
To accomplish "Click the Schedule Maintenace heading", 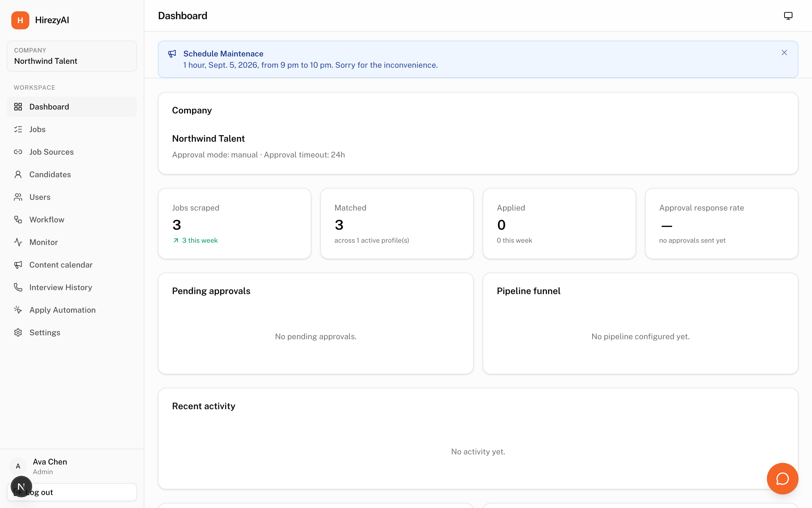I will pyautogui.click(x=223, y=54).
